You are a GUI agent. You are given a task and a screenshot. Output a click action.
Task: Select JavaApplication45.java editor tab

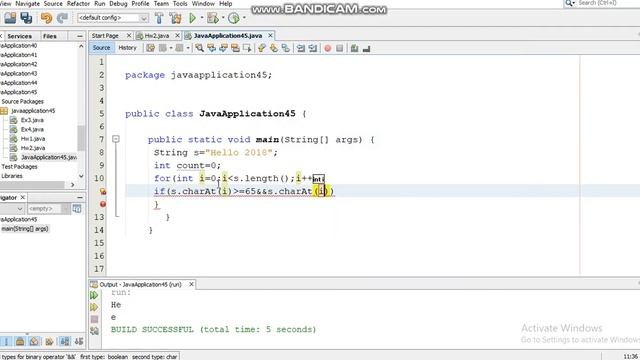tap(228, 36)
